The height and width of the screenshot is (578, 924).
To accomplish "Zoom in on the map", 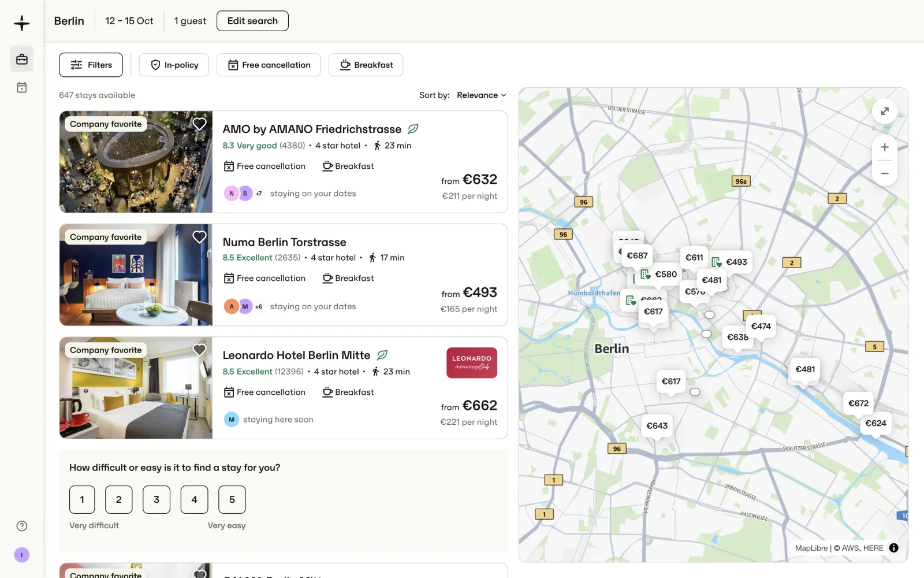I will (885, 147).
